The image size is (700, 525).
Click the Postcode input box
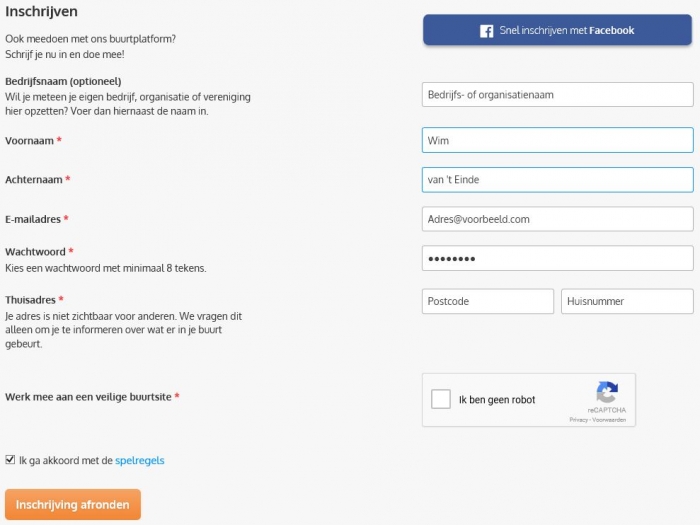click(x=487, y=301)
